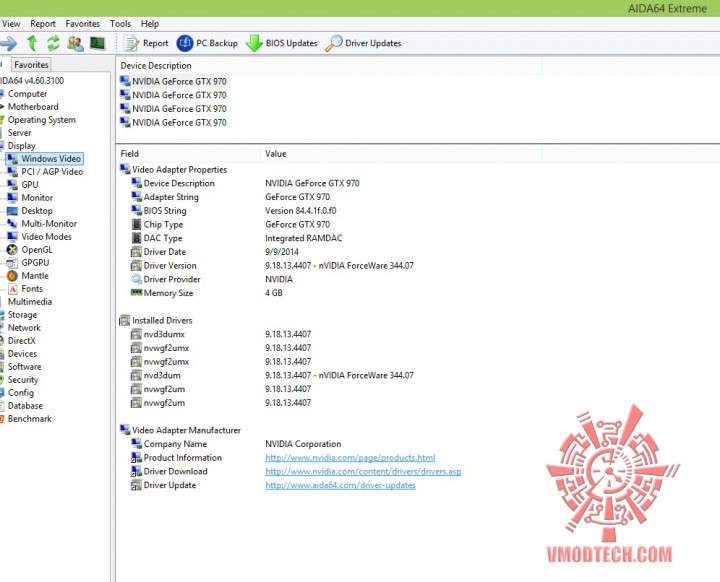
Task: Open the Report menu
Action: [x=43, y=23]
